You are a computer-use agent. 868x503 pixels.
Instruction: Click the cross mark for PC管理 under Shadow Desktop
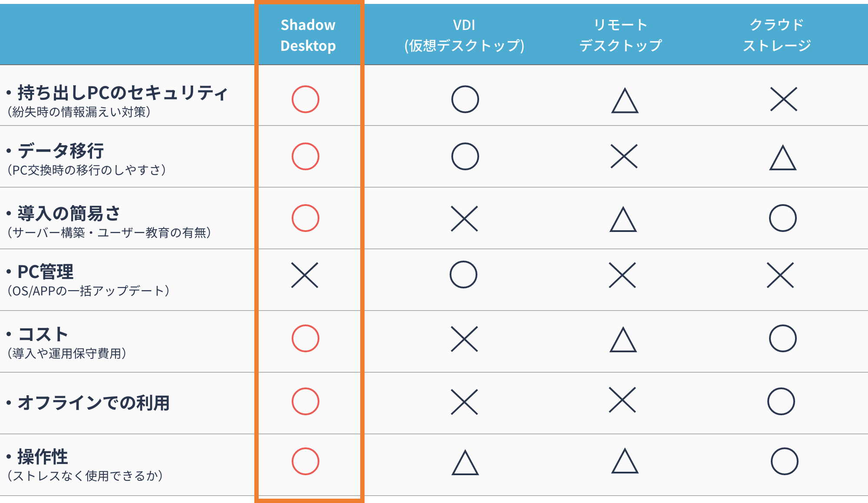[305, 275]
